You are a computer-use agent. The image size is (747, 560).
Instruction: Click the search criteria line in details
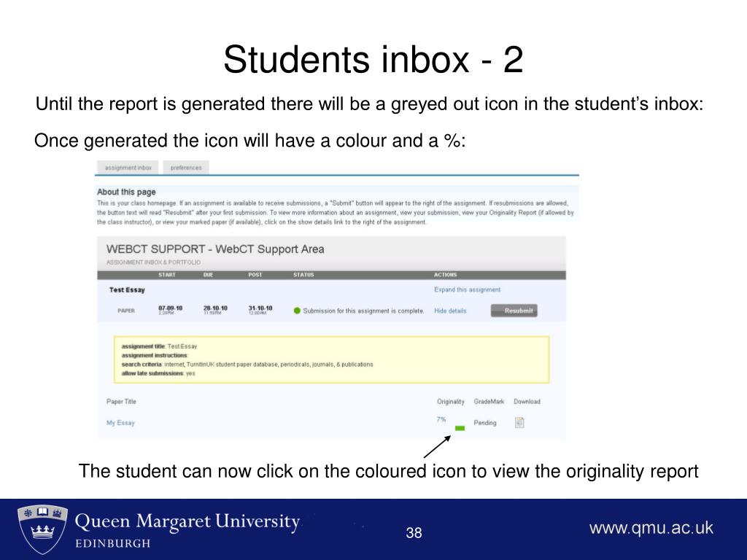click(x=247, y=365)
